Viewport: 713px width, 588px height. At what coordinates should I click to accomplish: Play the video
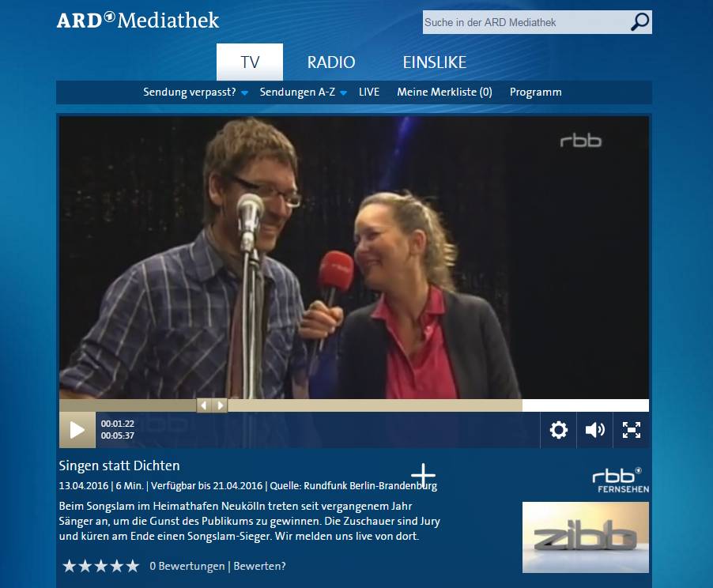pos(77,430)
